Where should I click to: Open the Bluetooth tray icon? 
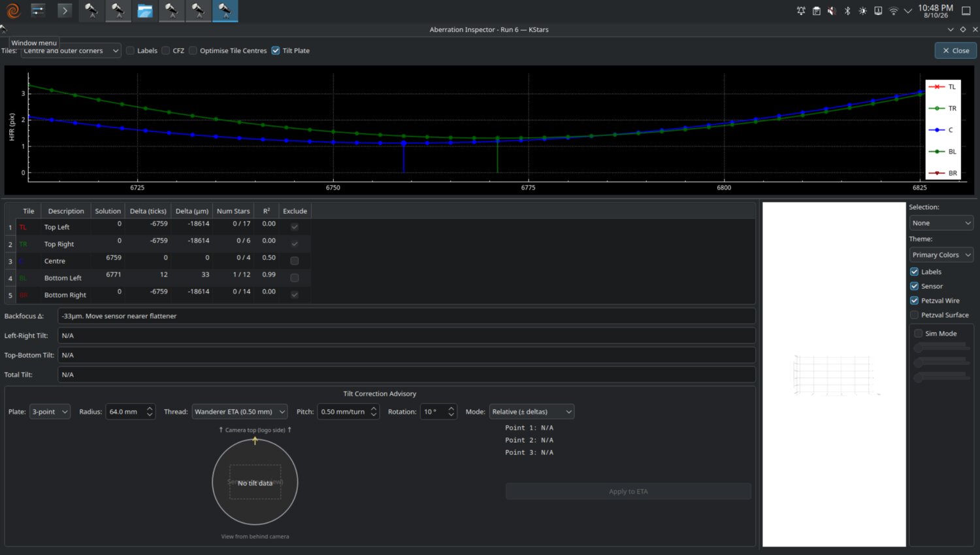(x=847, y=11)
